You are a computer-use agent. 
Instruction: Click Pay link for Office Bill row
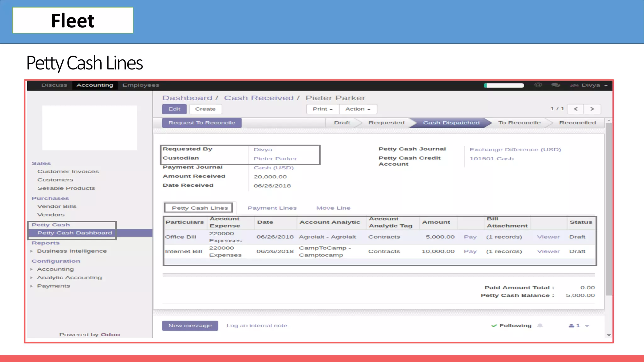470,237
